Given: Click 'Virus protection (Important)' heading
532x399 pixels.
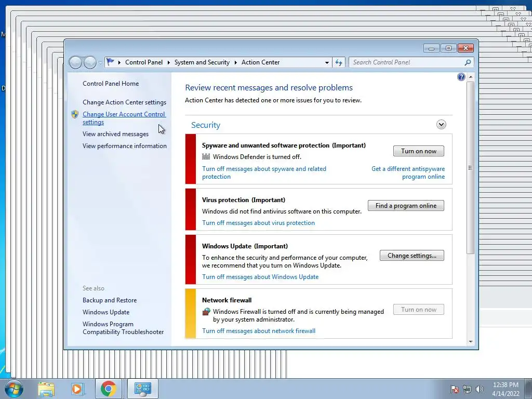Looking at the screenshot, I should pos(243,200).
